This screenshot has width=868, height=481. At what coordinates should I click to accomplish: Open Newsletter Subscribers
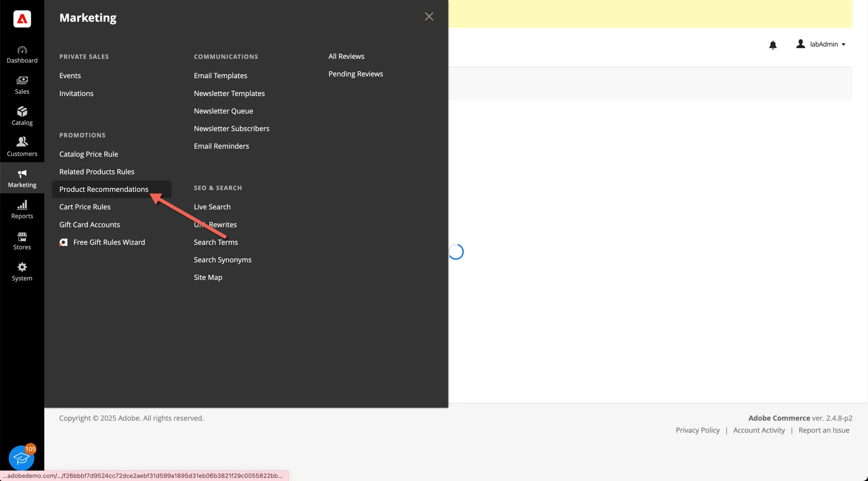(232, 129)
